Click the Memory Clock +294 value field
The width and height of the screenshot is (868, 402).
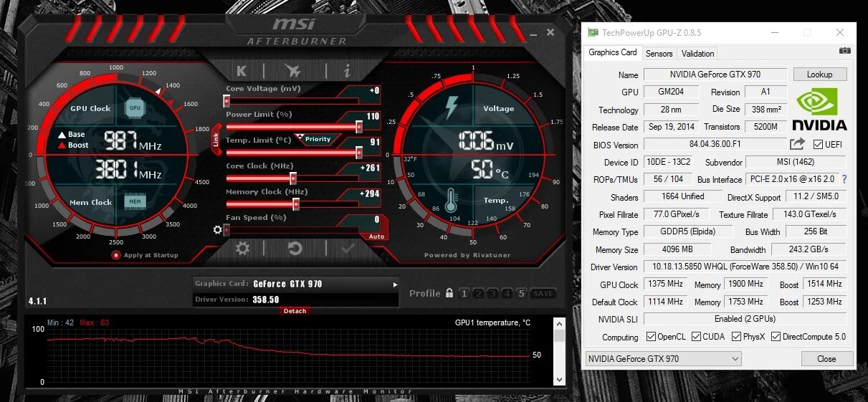pyautogui.click(x=370, y=193)
